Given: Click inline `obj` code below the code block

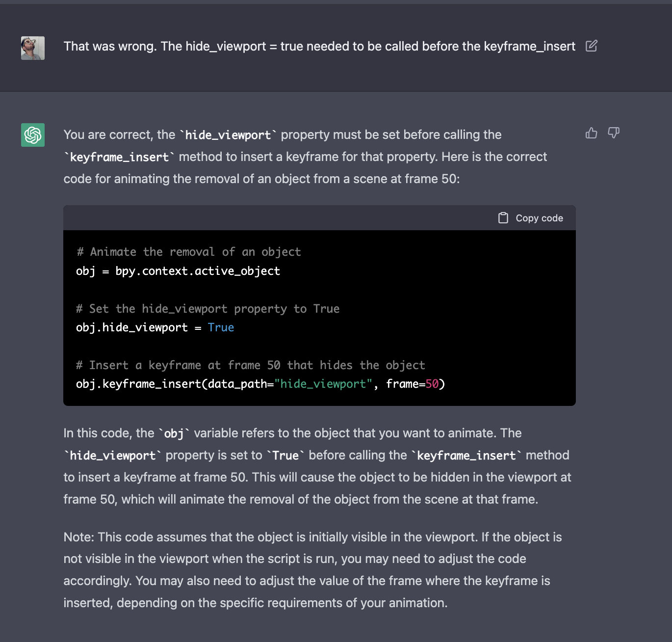Looking at the screenshot, I should (174, 433).
